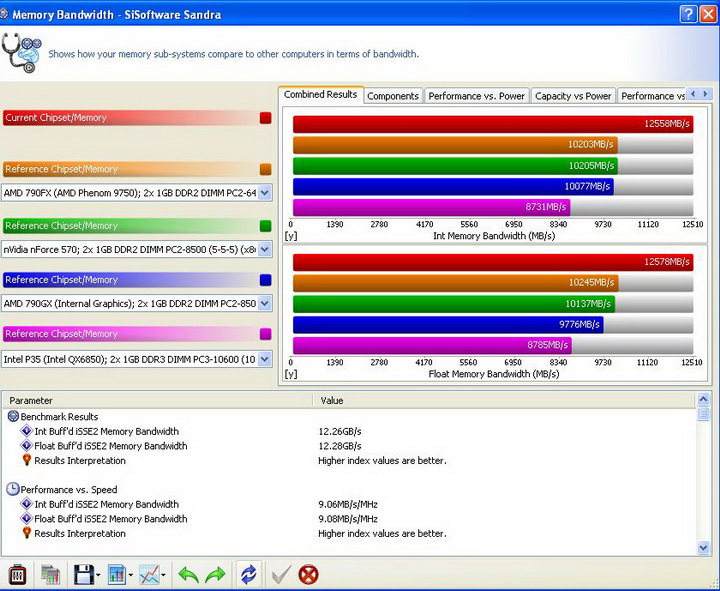Switch to the Combined Results tab
The width and height of the screenshot is (720, 591).
coord(321,95)
